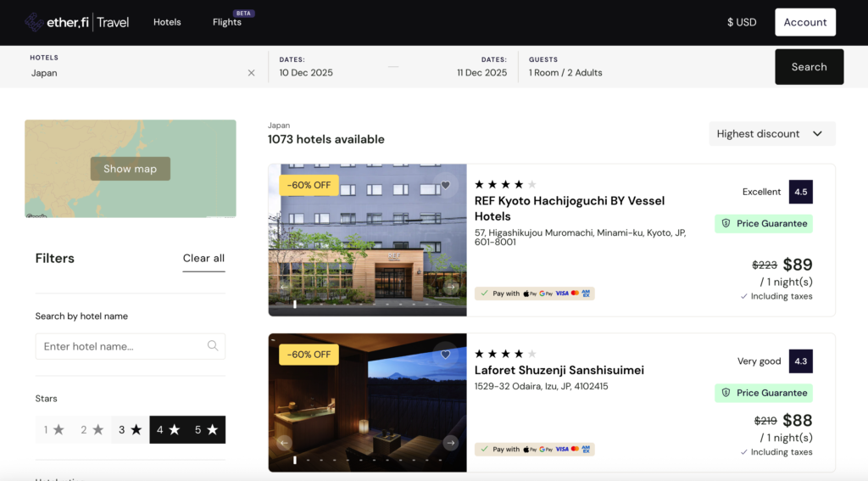Open the Flights beta tab
This screenshot has height=481, width=868.
tap(227, 22)
